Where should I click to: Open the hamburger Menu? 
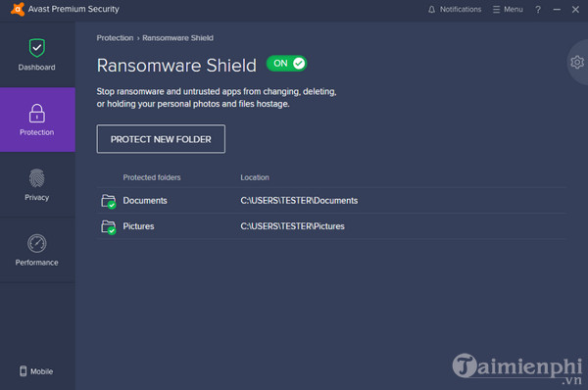[508, 10]
